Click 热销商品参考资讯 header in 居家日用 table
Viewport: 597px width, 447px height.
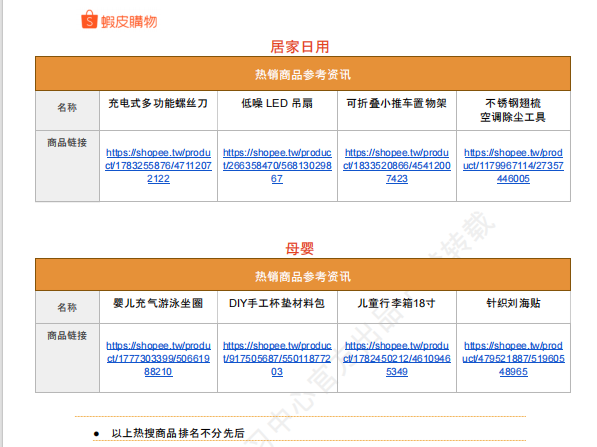pyautogui.click(x=303, y=74)
